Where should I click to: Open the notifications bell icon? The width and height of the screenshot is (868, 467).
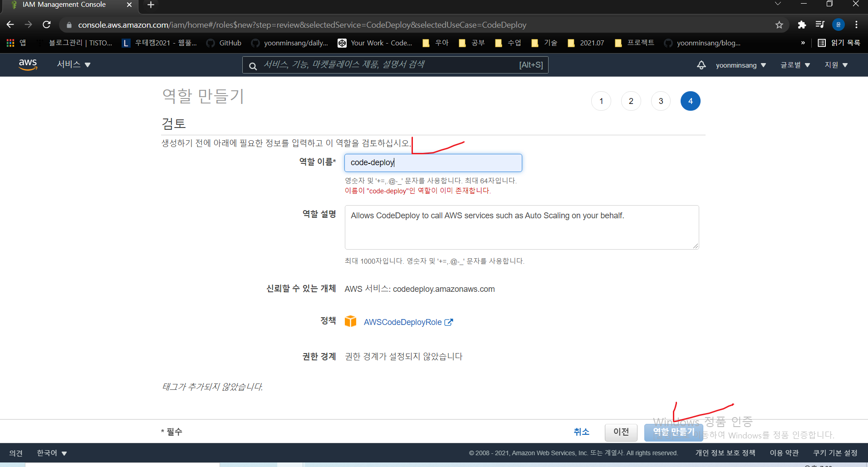coord(701,65)
